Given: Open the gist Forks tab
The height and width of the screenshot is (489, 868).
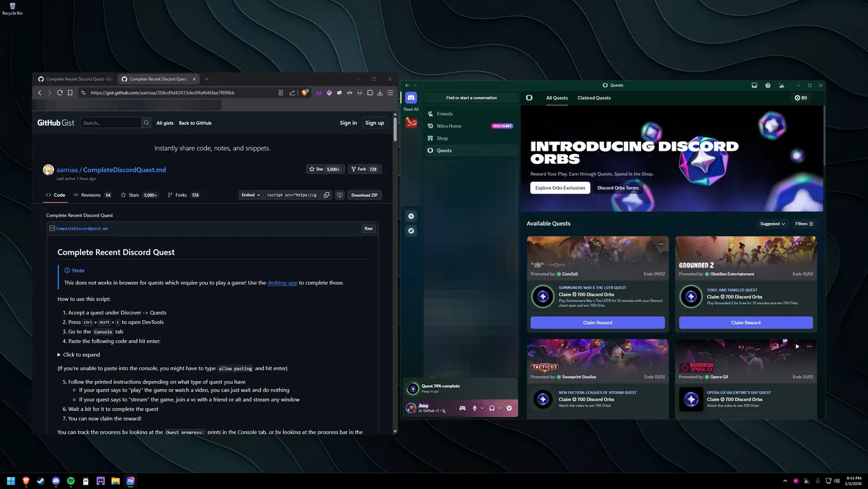Looking at the screenshot, I should coord(184,195).
